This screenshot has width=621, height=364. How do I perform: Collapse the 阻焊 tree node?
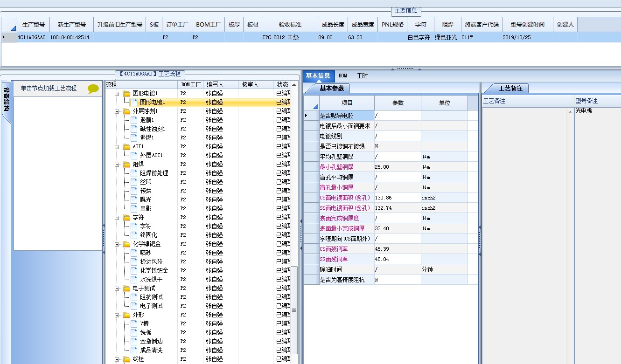(x=117, y=165)
